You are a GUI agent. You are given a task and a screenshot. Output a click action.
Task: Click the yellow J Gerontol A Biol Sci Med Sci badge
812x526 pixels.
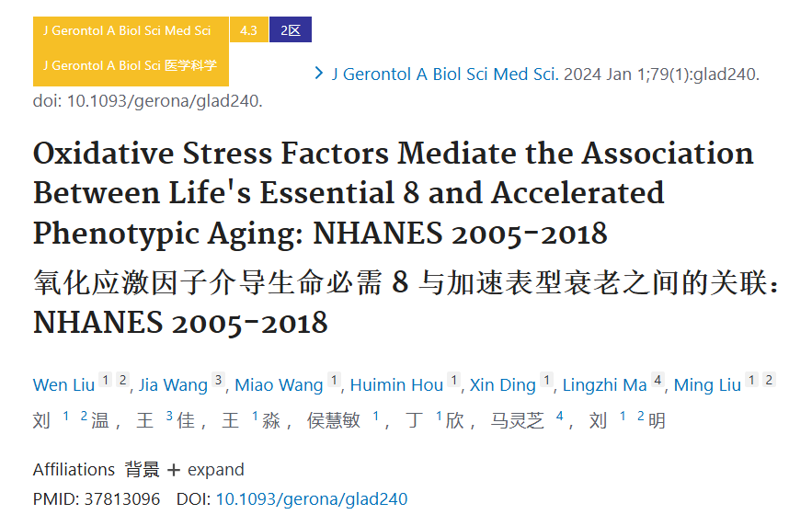[x=127, y=30]
